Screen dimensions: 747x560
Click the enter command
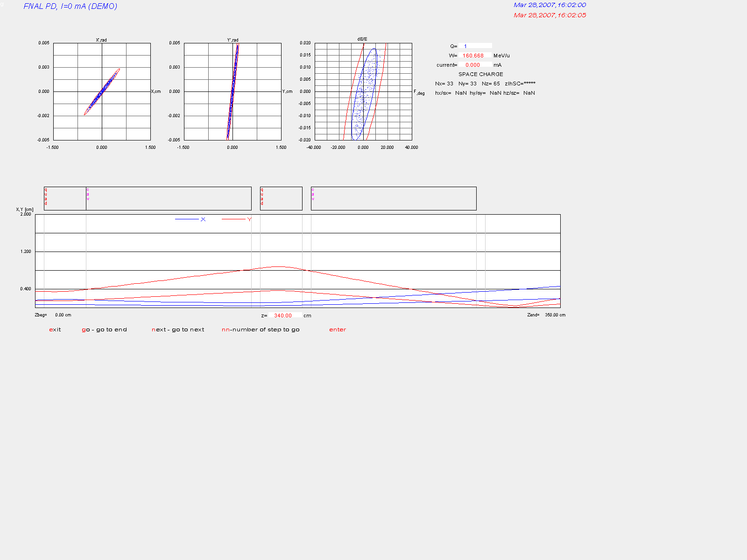tap(338, 329)
